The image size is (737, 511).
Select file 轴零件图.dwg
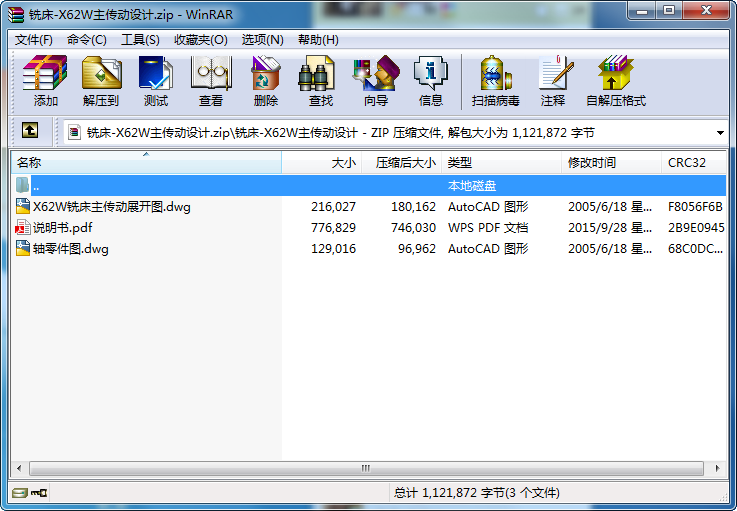[71, 248]
